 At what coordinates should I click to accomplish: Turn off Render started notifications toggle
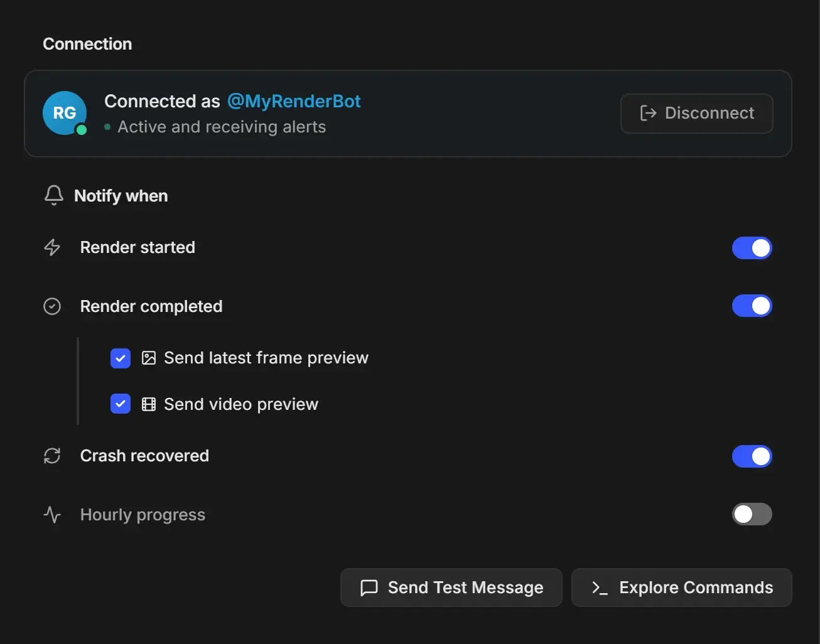pos(752,248)
